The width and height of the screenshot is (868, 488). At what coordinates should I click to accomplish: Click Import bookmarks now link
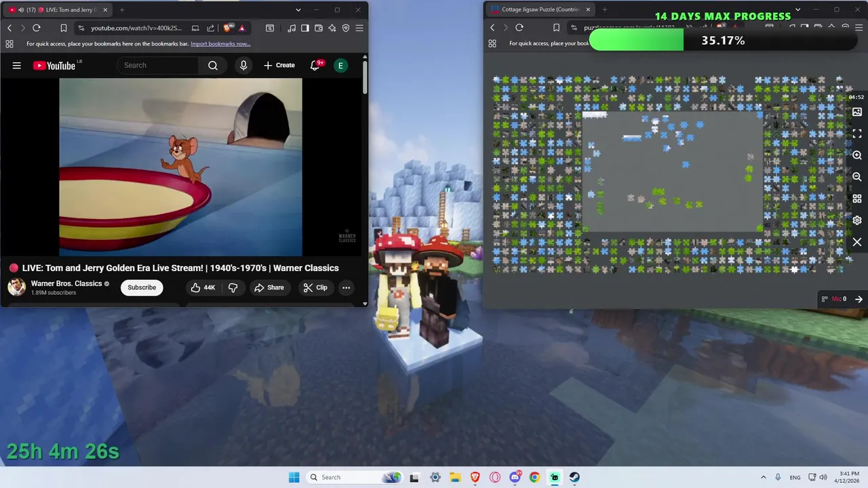(220, 43)
